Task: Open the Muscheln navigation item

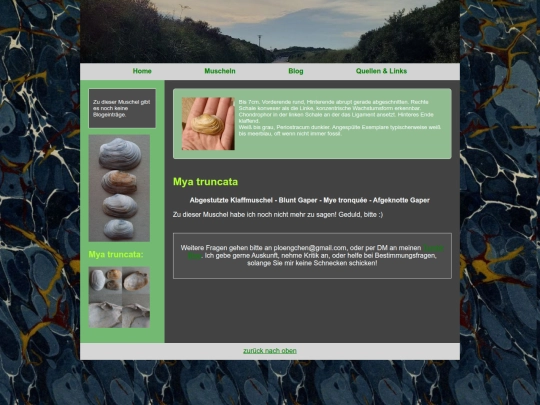Action: (x=220, y=71)
